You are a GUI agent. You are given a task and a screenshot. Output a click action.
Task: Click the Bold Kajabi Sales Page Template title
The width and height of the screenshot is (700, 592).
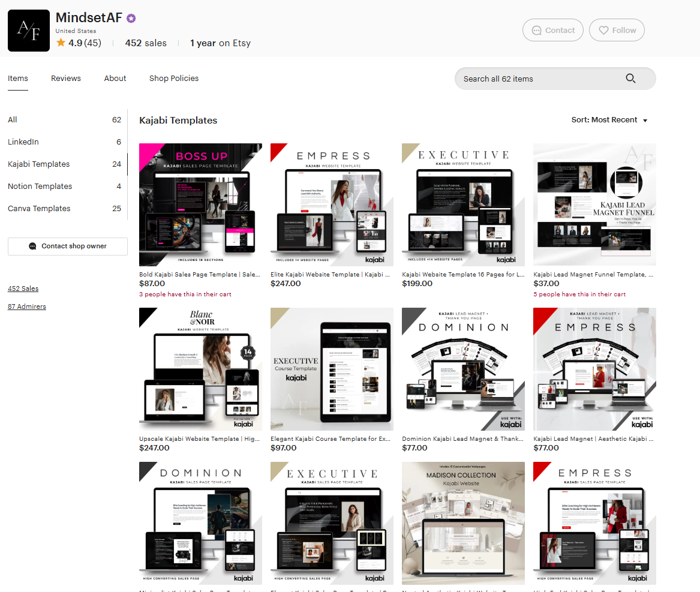click(200, 275)
